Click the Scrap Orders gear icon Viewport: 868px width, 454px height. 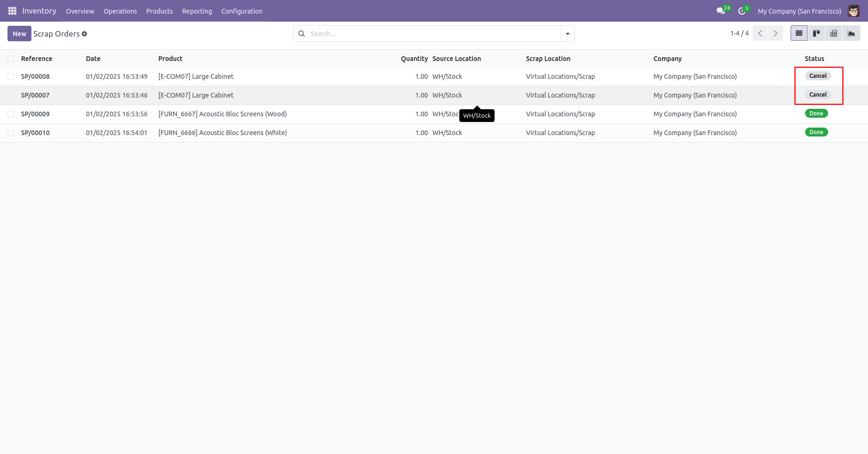point(84,34)
